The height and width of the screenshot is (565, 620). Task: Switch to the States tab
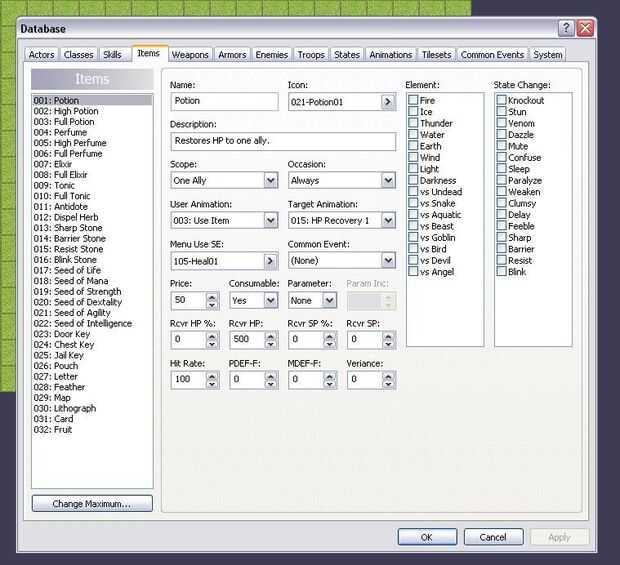tap(347, 55)
